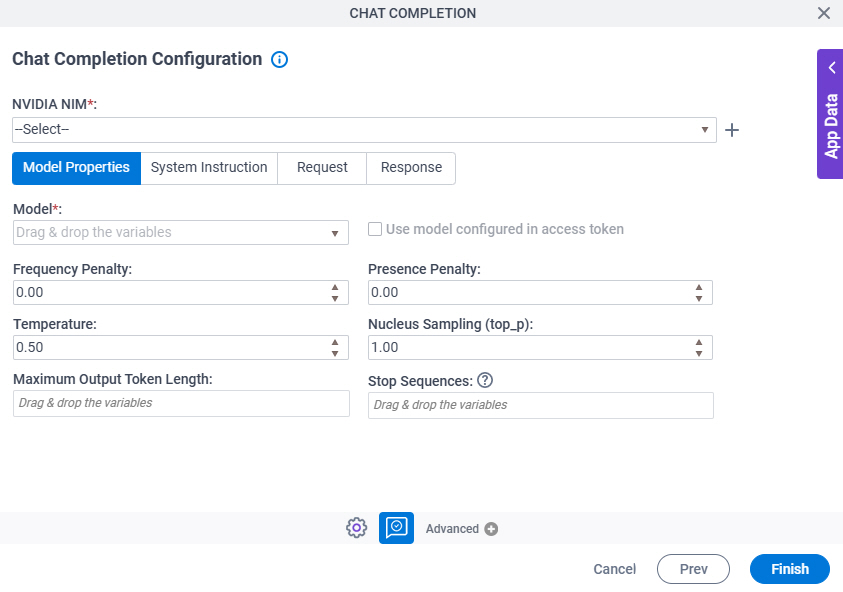
Task: Go back with the Prev button
Action: click(x=694, y=569)
